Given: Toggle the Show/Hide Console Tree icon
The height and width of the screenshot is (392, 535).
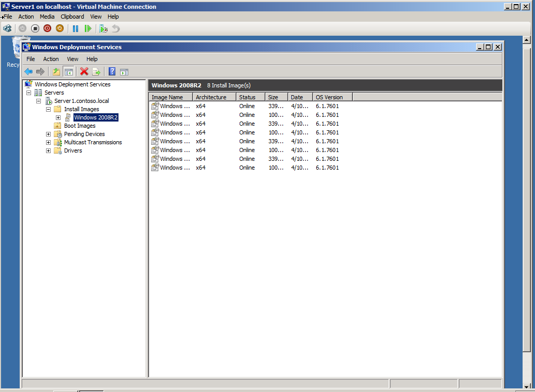Looking at the screenshot, I should point(69,72).
